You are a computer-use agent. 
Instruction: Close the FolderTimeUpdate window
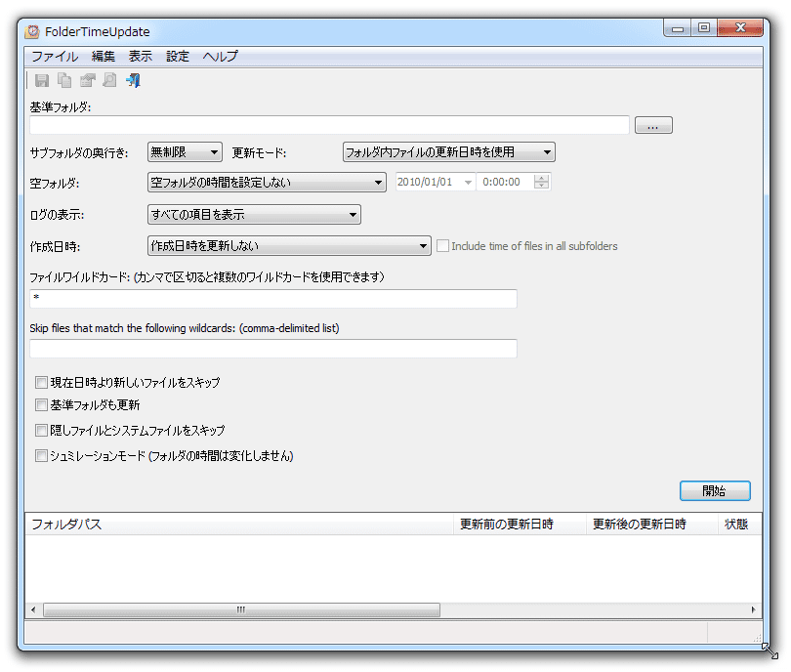pos(740,27)
